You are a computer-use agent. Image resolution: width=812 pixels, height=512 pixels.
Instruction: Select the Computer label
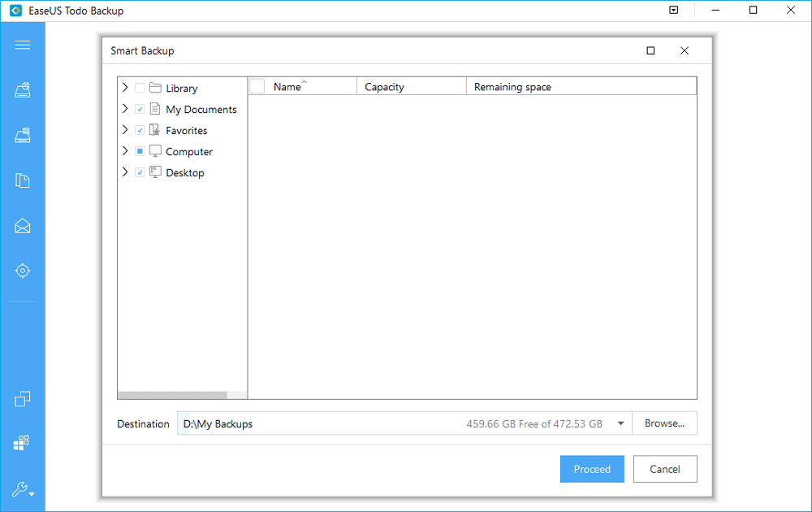(x=189, y=152)
